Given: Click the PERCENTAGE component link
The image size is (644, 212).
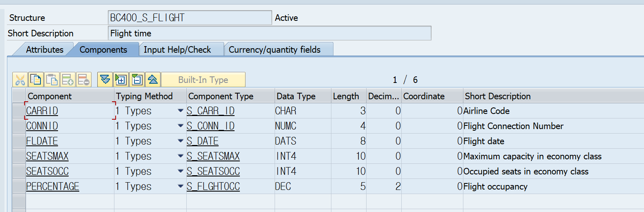Looking at the screenshot, I should tap(53, 186).
